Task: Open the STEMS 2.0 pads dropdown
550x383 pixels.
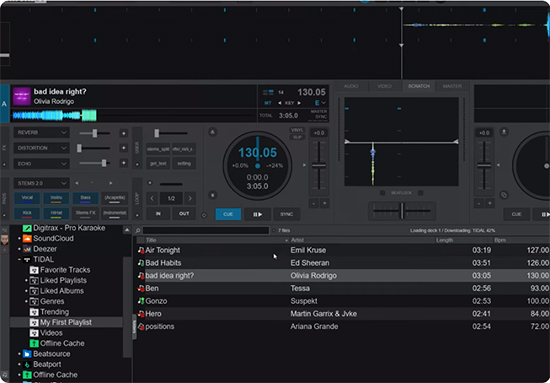Action: click(x=41, y=183)
